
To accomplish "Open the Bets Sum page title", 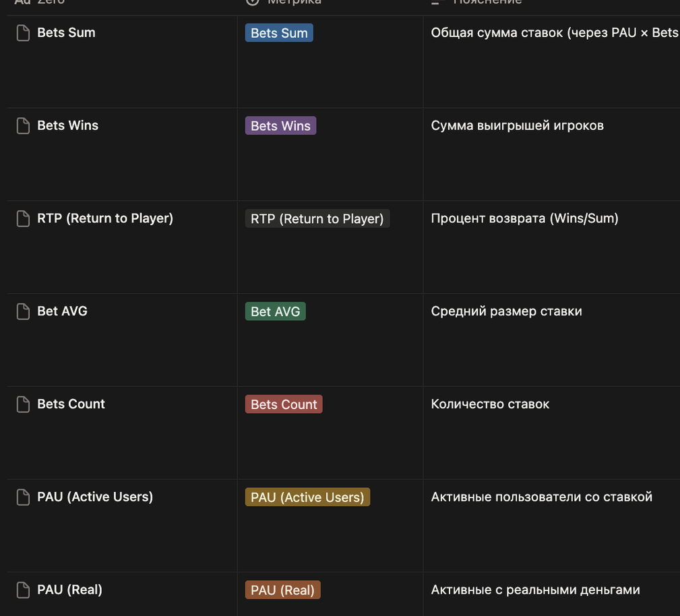I will click(66, 32).
